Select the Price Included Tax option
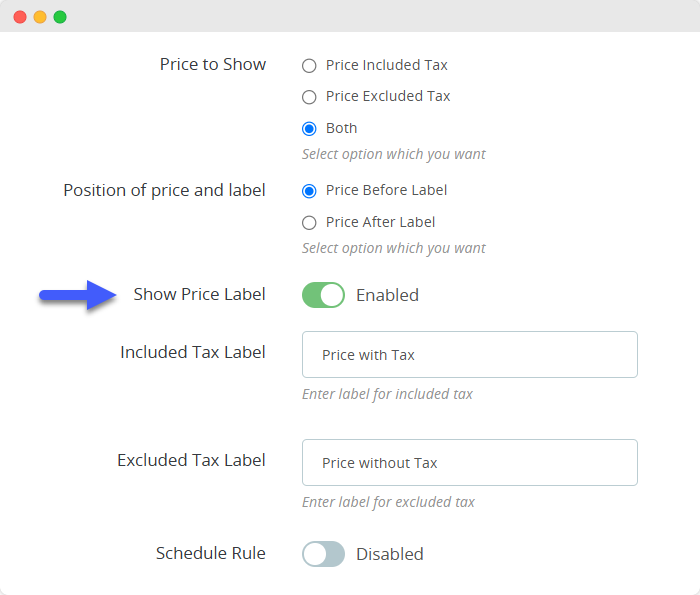Image resolution: width=700 pixels, height=595 pixels. click(x=309, y=65)
